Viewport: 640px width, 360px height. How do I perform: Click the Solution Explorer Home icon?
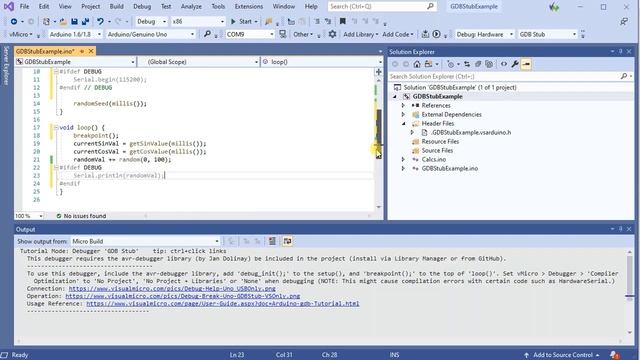(417, 64)
